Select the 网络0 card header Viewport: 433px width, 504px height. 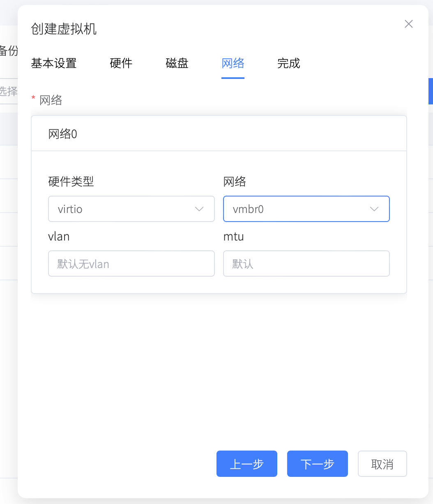click(63, 133)
